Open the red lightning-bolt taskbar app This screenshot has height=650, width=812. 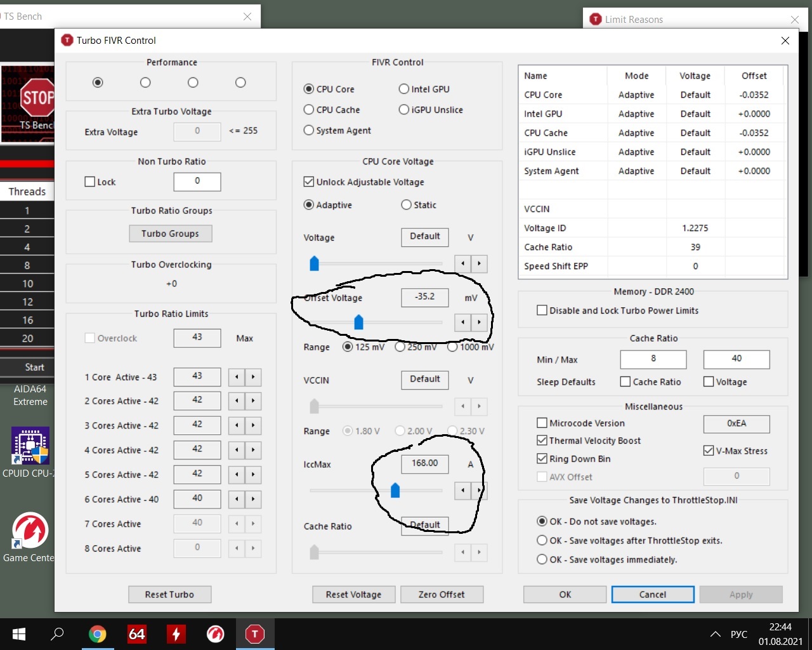(x=176, y=633)
